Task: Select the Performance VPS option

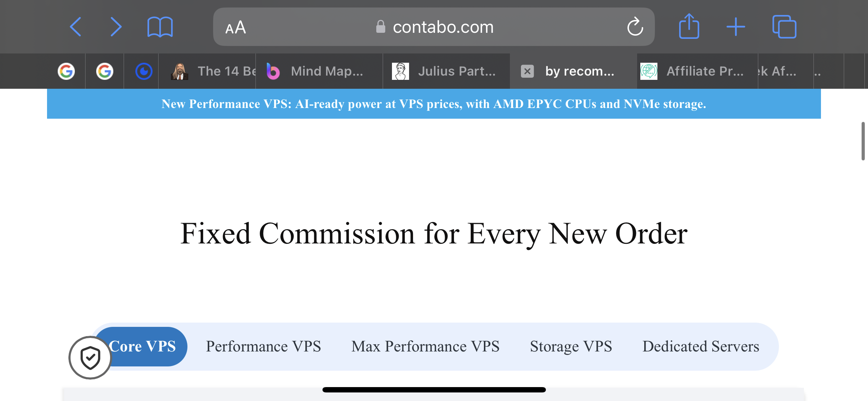Action: pyautogui.click(x=264, y=346)
